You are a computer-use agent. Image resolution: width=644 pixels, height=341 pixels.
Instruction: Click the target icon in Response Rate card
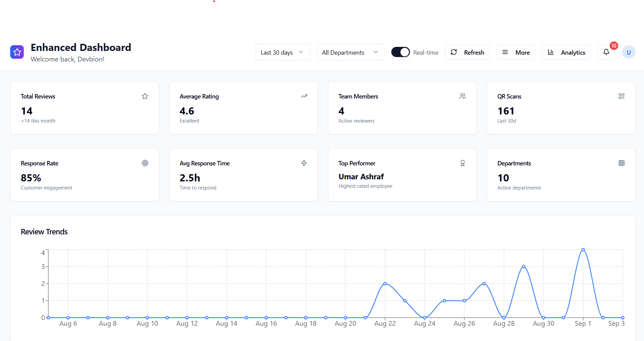[145, 163]
